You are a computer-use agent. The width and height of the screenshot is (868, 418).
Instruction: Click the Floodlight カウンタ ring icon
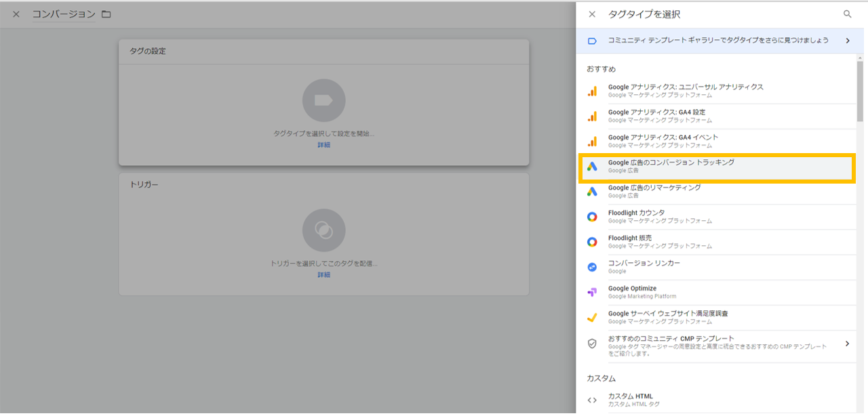coord(592,217)
